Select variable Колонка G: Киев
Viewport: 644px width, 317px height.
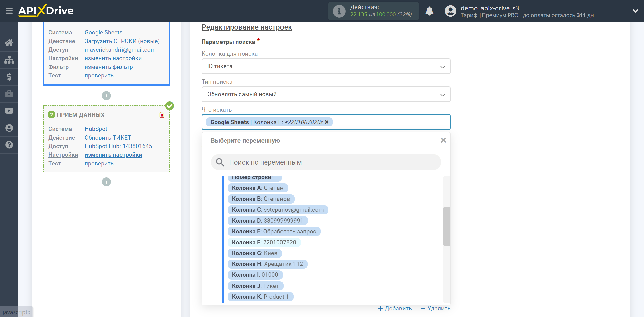255,253
